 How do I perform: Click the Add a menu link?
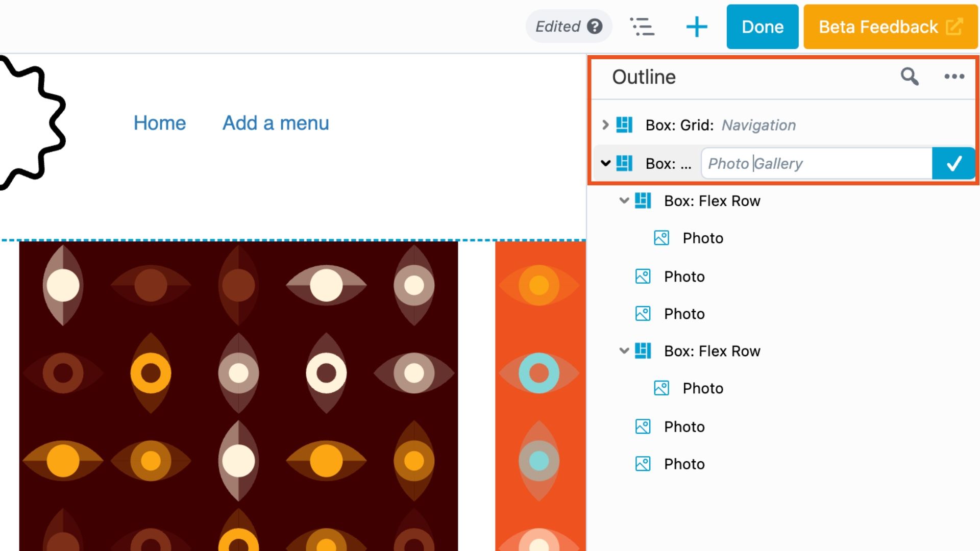click(276, 123)
